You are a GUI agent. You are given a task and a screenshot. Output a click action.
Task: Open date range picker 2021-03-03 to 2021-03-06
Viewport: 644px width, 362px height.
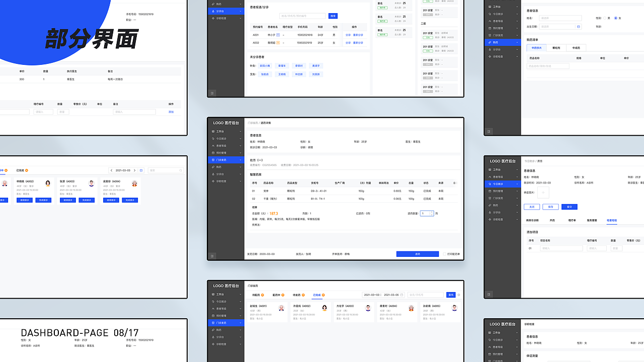click(384, 295)
